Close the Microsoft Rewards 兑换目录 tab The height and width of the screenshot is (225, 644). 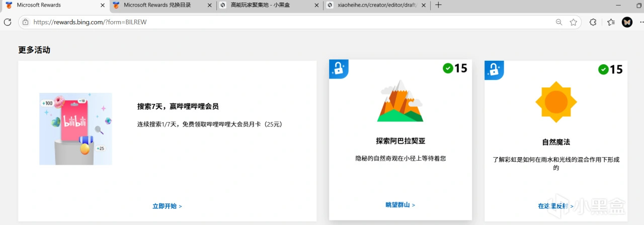point(209,5)
